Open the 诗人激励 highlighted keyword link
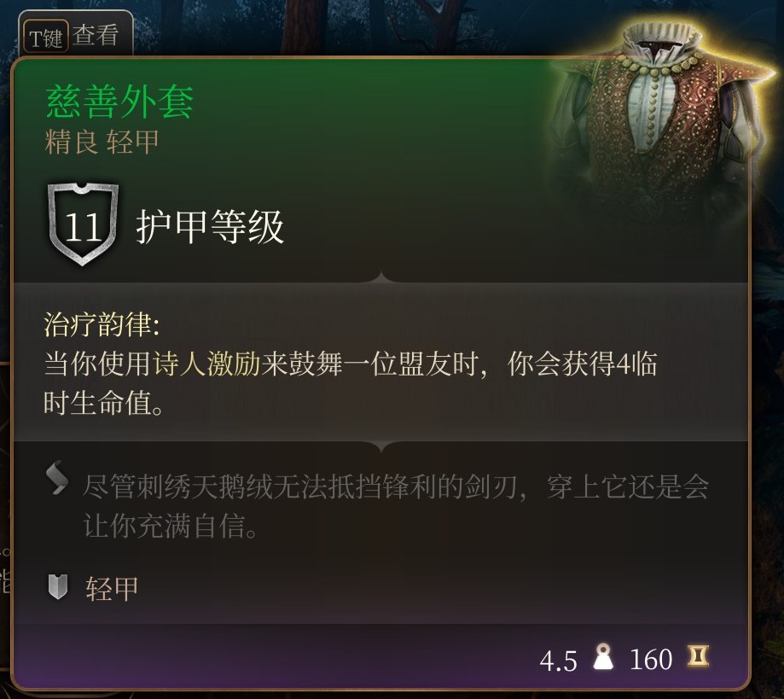 coord(206,364)
